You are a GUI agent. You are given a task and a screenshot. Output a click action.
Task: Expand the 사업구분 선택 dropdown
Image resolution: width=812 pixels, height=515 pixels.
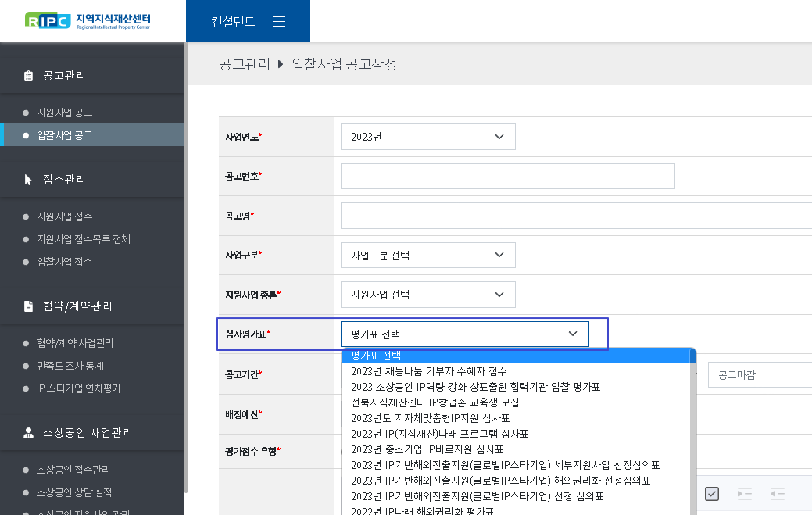point(427,256)
